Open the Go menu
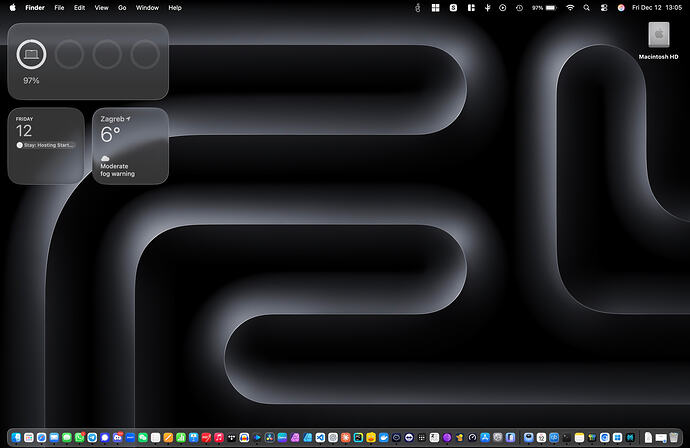 click(122, 7)
